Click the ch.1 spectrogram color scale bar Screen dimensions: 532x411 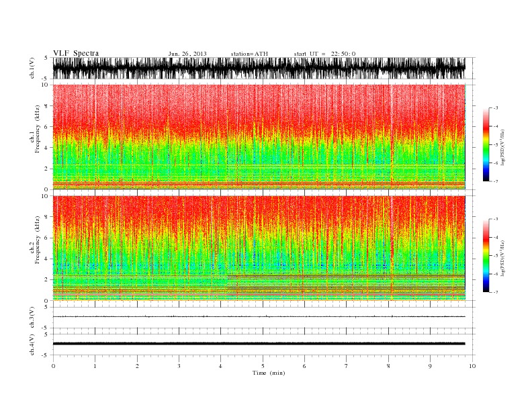coord(486,145)
